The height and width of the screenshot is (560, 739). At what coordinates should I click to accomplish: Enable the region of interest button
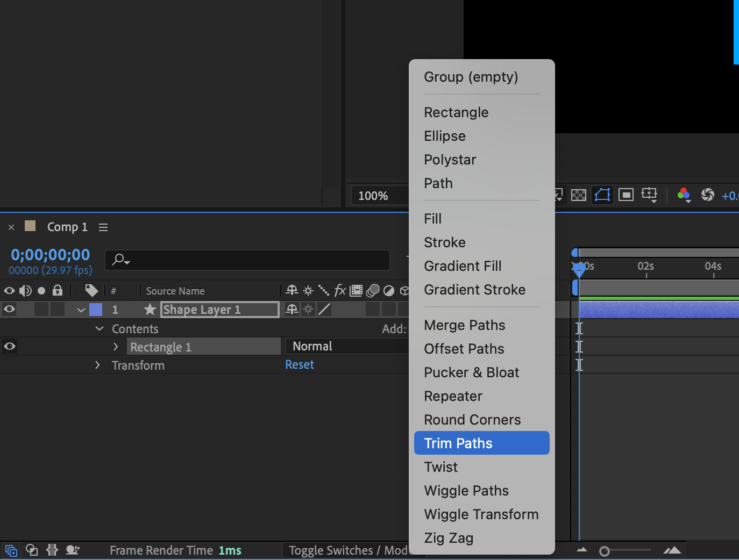626,195
